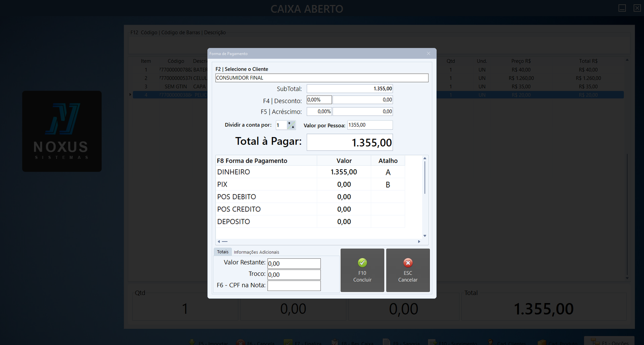Switch to the Informações Adicionais tab
The image size is (644, 345).
coord(256,252)
